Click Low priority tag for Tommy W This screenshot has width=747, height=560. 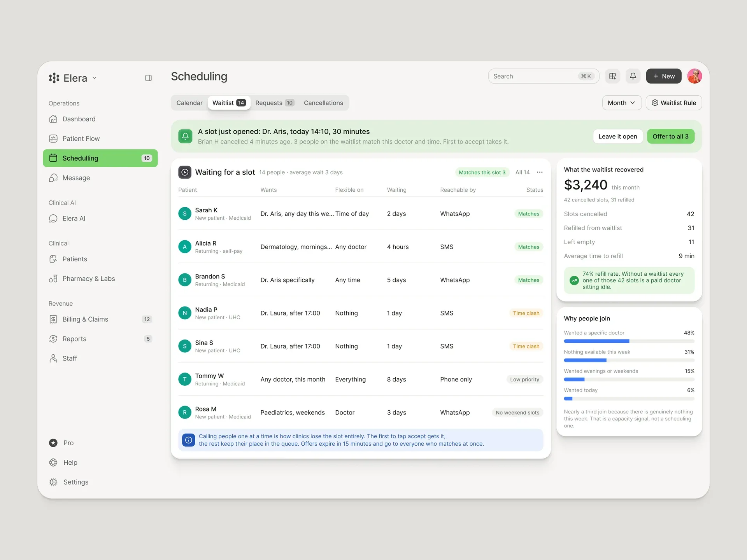(x=524, y=380)
